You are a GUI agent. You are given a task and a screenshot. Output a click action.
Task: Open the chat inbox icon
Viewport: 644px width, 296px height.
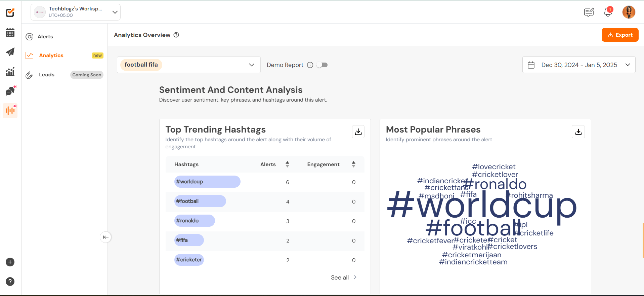[10, 91]
